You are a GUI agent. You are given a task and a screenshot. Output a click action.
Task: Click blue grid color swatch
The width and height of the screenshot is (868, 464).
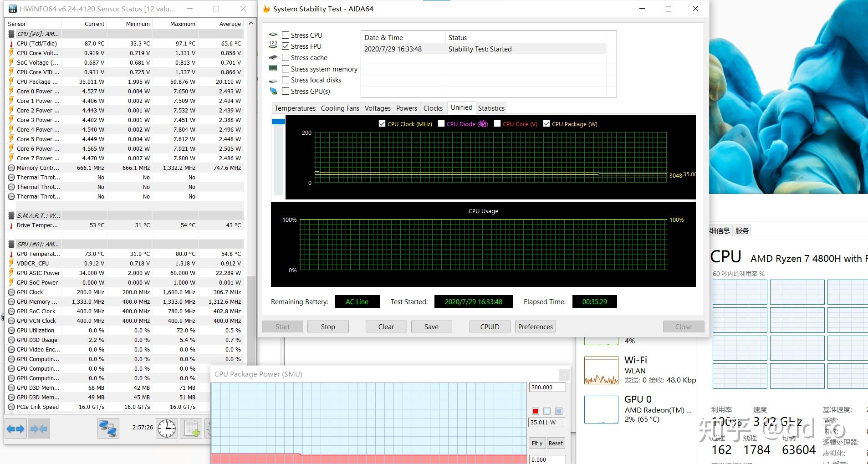(x=559, y=411)
